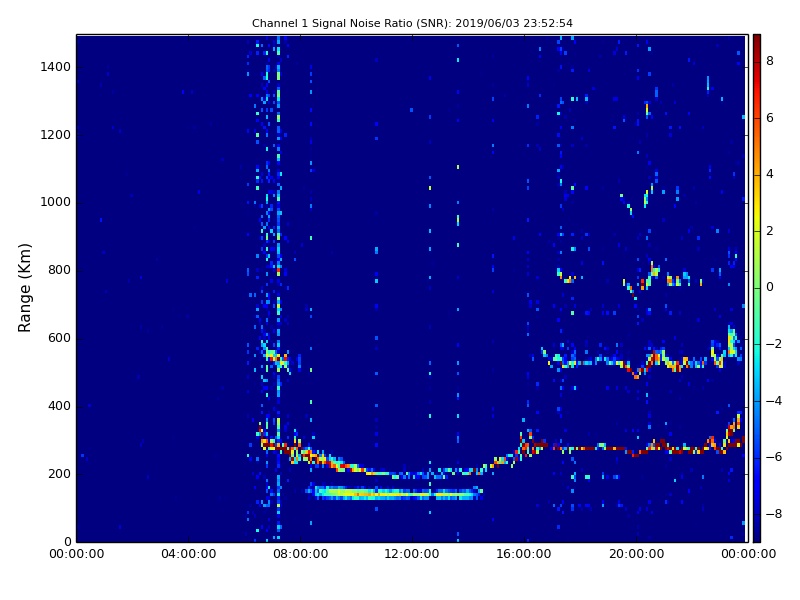Image resolution: width=800 pixels, height=600 pixels.
Task: Click the 200 range tick label
Action: 59,474
